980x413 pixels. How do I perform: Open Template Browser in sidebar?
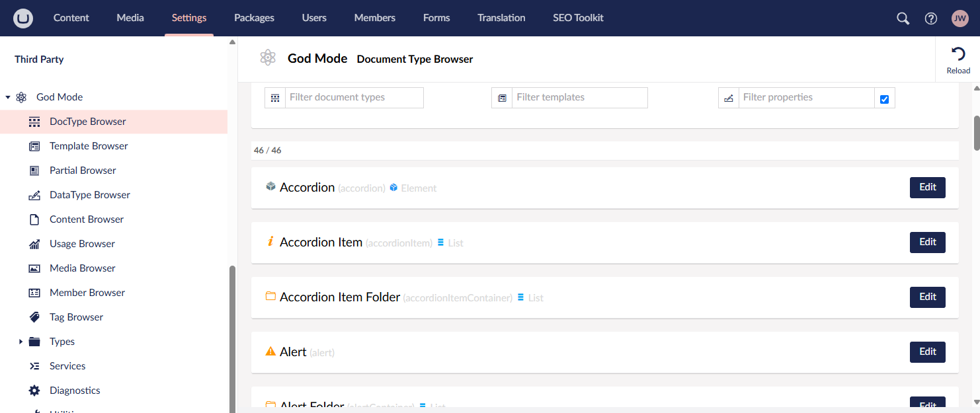(x=89, y=146)
